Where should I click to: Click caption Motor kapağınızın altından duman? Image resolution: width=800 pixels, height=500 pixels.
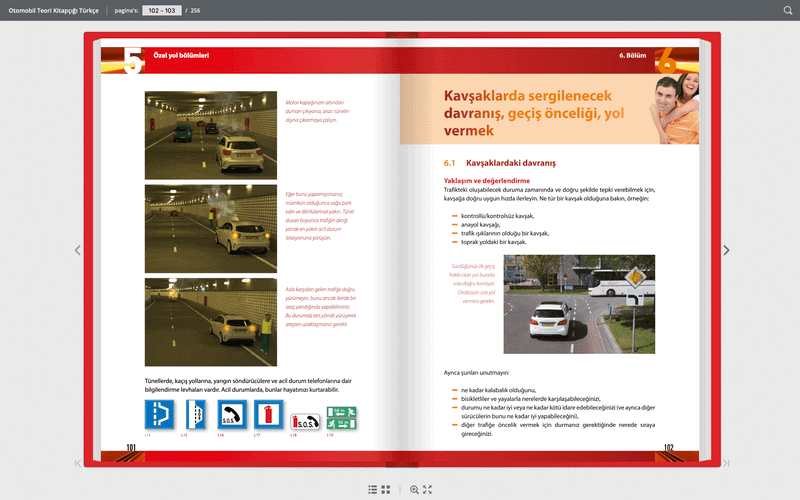click(317, 111)
